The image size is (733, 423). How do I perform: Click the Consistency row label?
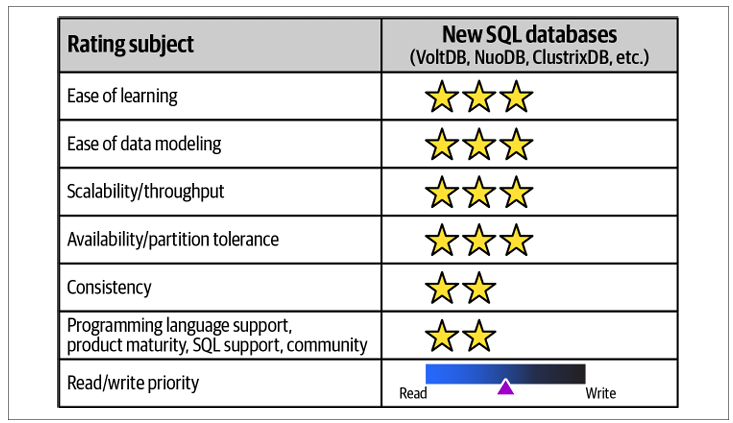[x=109, y=288]
